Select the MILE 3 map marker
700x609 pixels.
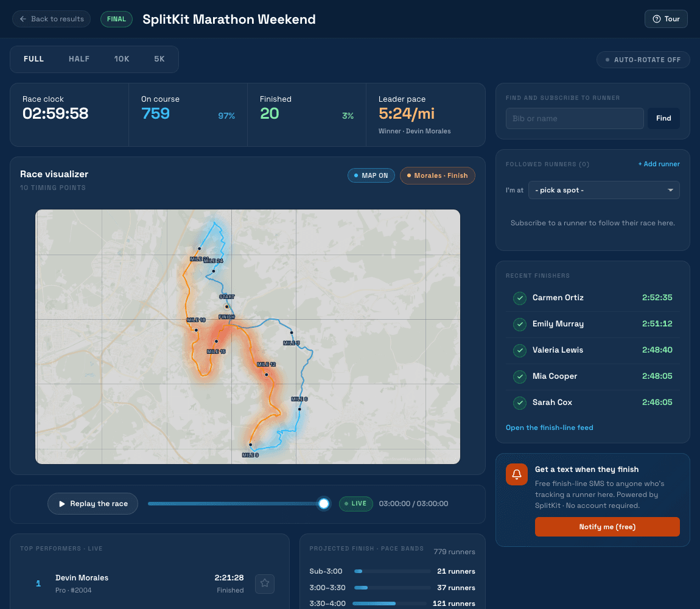tap(292, 333)
